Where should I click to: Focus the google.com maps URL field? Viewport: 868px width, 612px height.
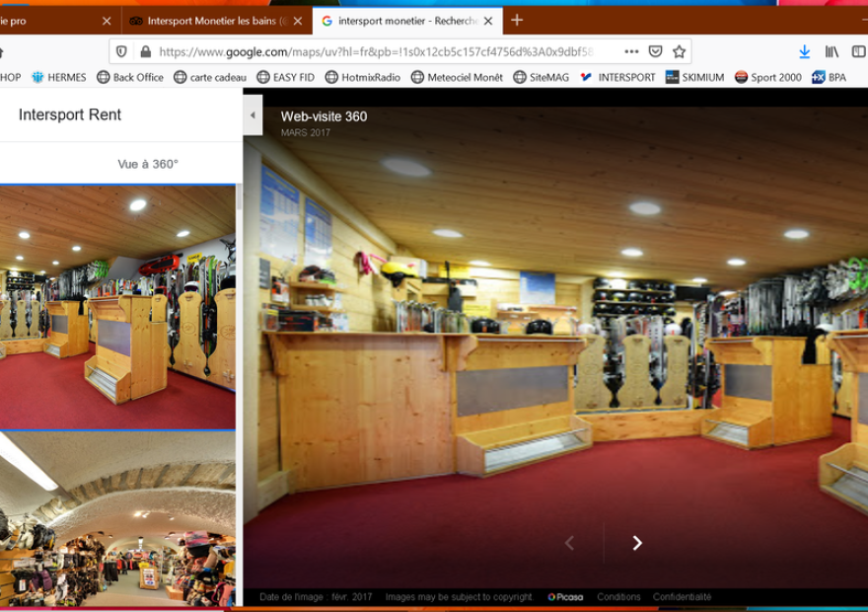[x=377, y=52]
